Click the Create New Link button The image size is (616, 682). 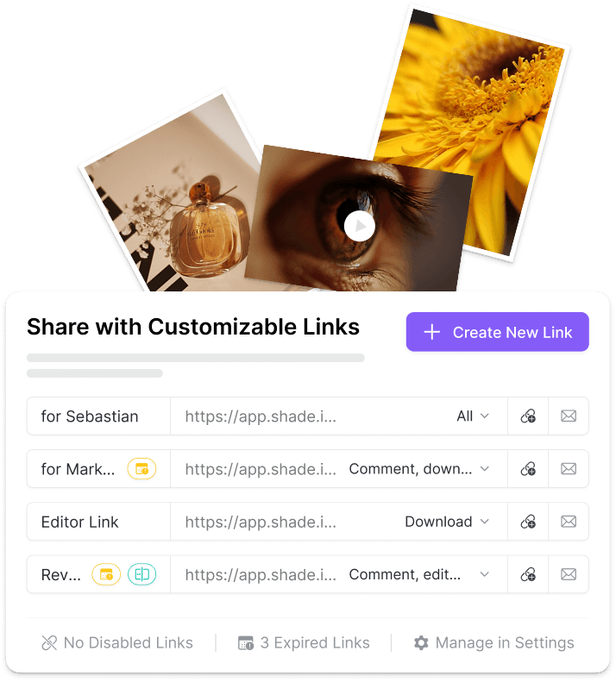(x=497, y=332)
